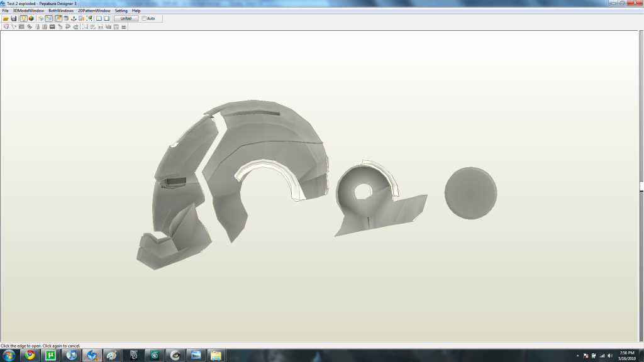Image resolution: width=644 pixels, height=362 pixels.
Task: Open the Windows Start menu
Action: click(x=9, y=355)
